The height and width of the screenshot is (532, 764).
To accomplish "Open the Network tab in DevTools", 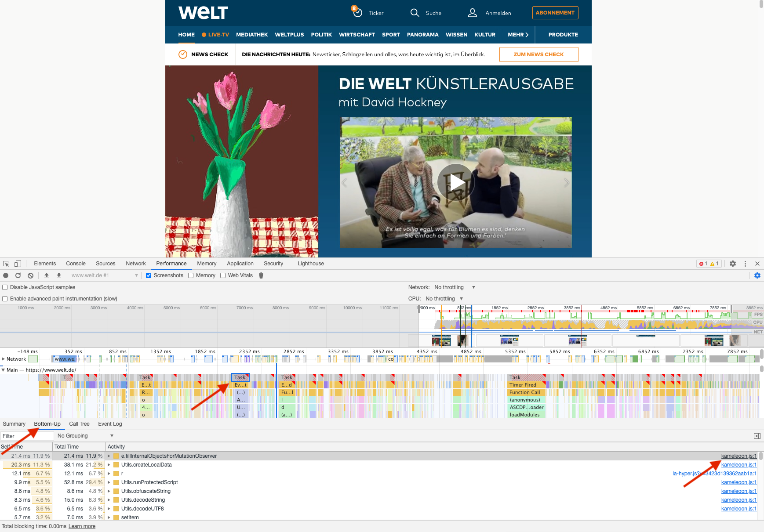I will [136, 264].
